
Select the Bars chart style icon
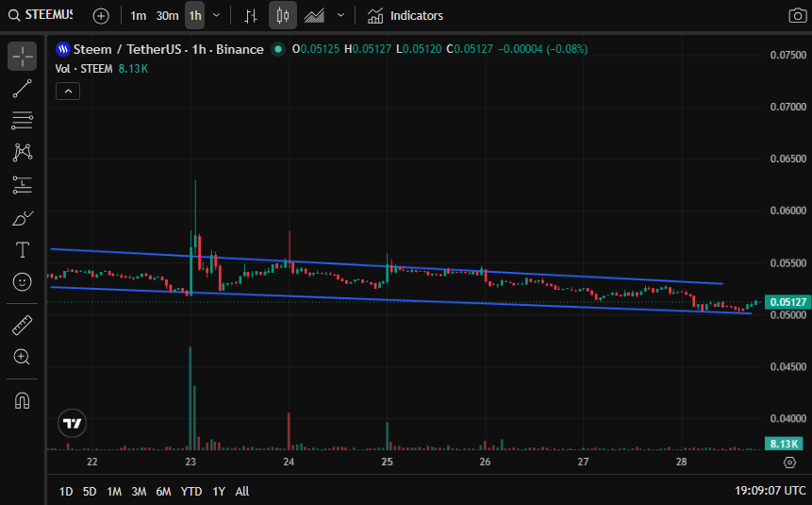[251, 16]
